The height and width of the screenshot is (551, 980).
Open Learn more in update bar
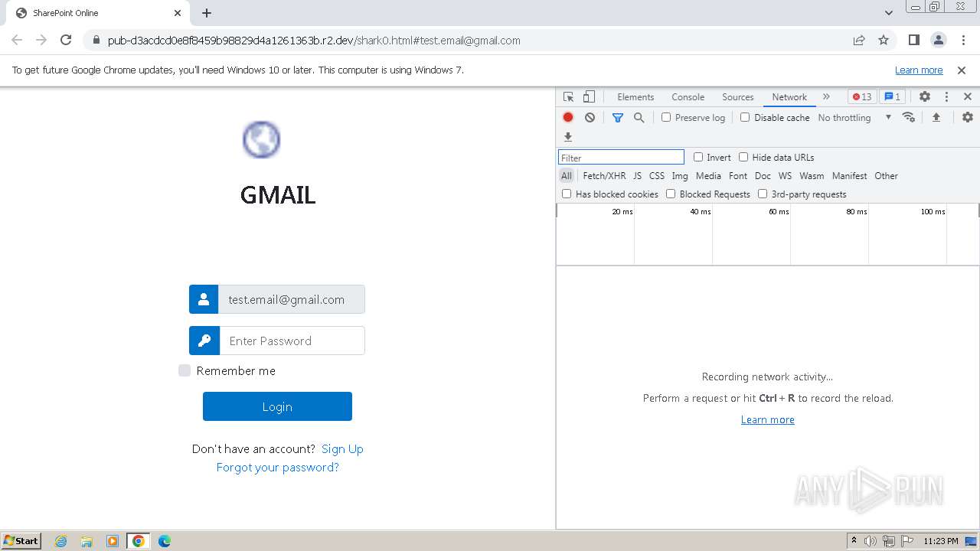point(919,70)
